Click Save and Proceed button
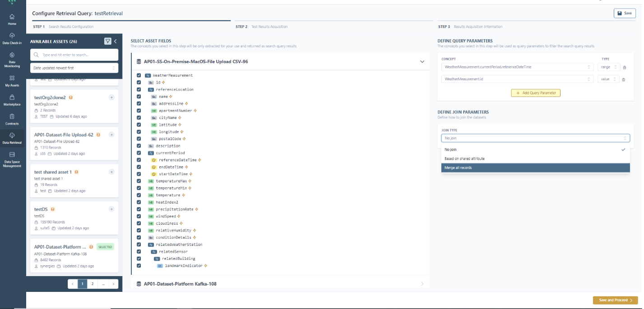Viewport: 644px width, 309px height. [615, 300]
